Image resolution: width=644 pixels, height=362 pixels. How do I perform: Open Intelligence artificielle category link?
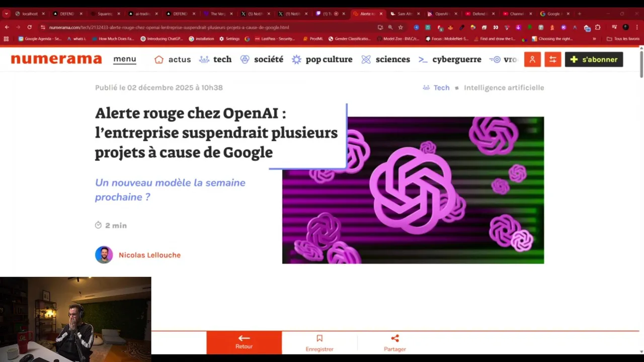click(504, 87)
